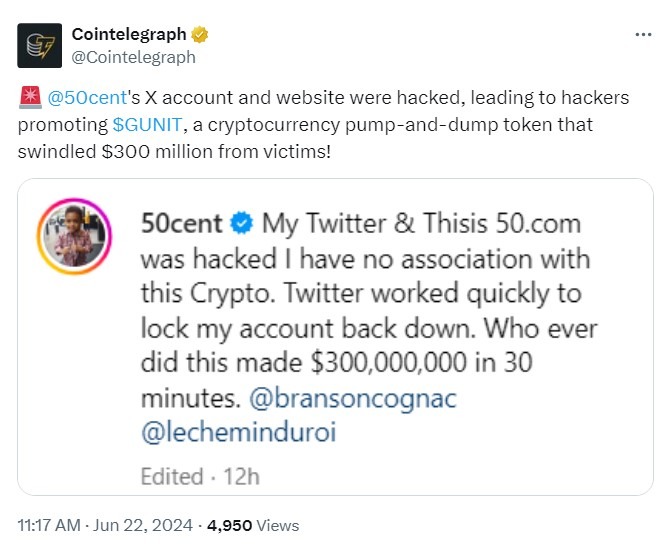
Task: Open the three-dot more options menu
Action: click(x=645, y=35)
